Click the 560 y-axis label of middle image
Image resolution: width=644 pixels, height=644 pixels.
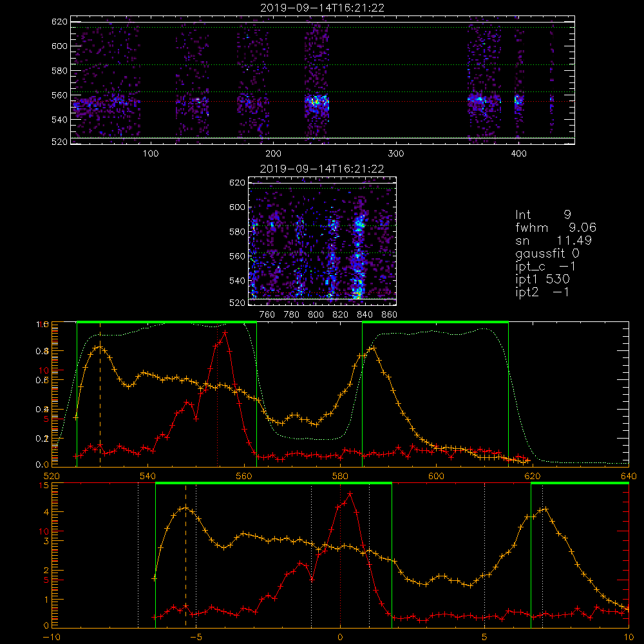pyautogui.click(x=237, y=256)
